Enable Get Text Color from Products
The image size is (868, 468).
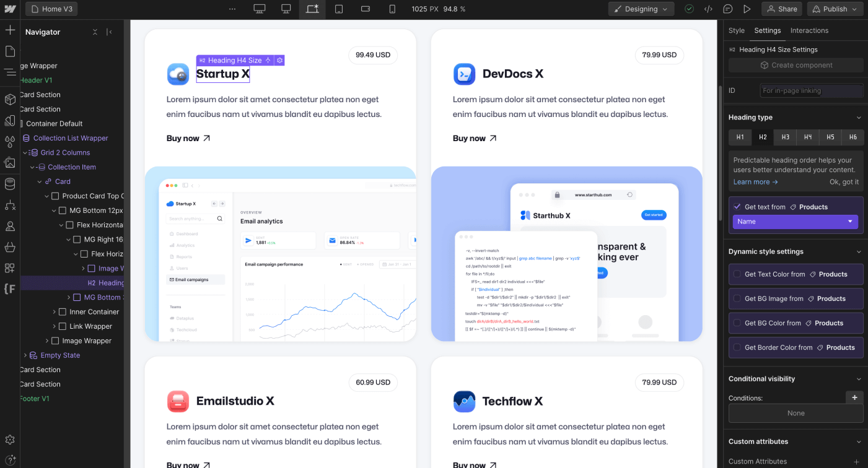(737, 274)
